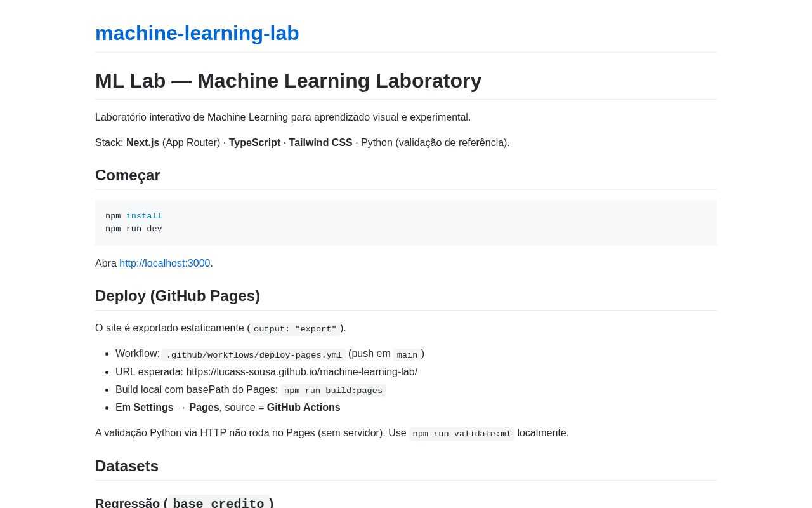Click the "Datasets" section heading
This screenshot has height=508, width=812.
127,466
